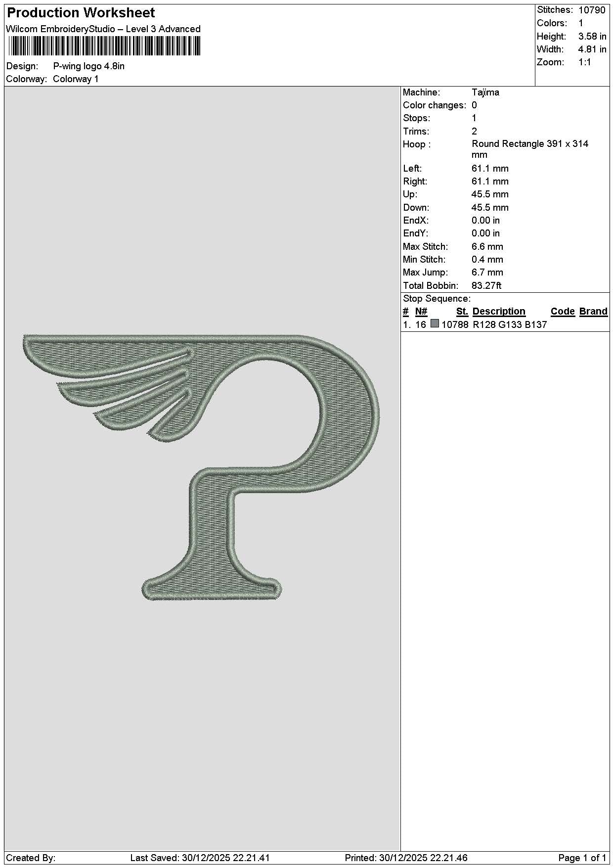Click the 'Wilcom EmbroideryStudio – Level 3 Advanced' text
Image resolution: width=613 pixels, height=868 pixels.
click(x=103, y=29)
